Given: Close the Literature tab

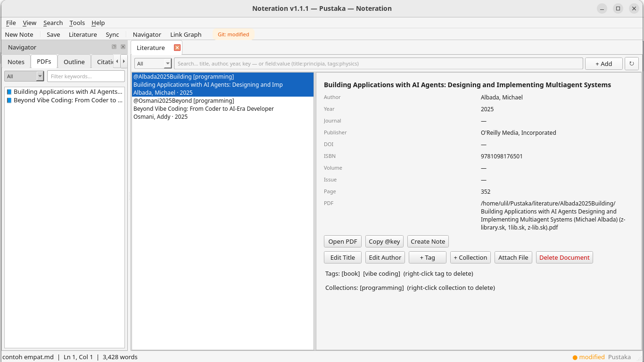Looking at the screenshot, I should click(177, 48).
